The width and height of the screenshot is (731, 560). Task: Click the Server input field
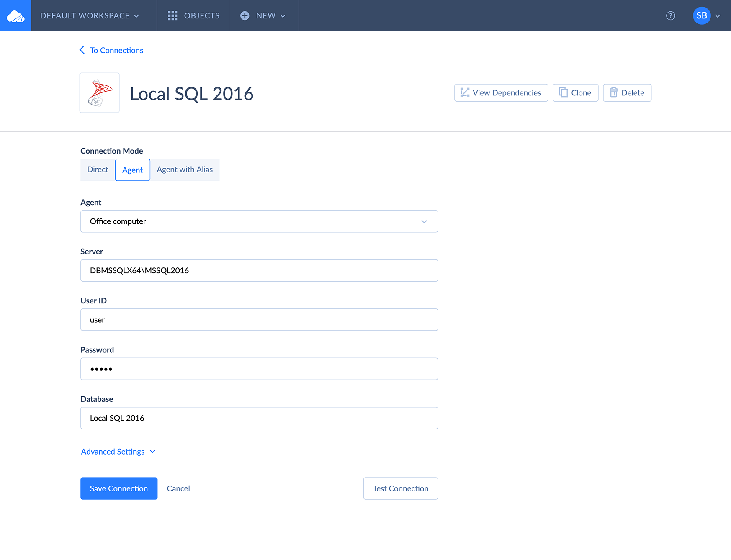click(x=259, y=270)
